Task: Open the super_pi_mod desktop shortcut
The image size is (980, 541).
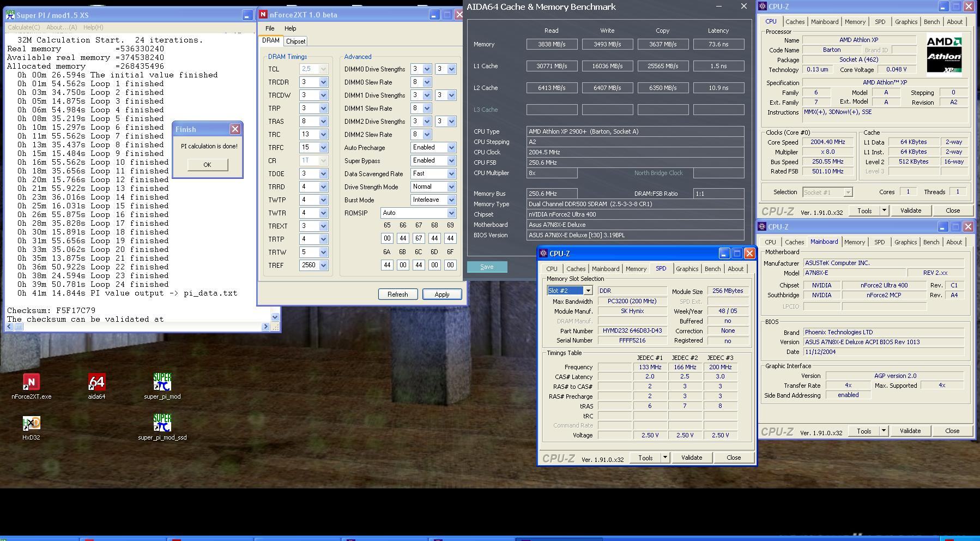Action: click(x=162, y=382)
